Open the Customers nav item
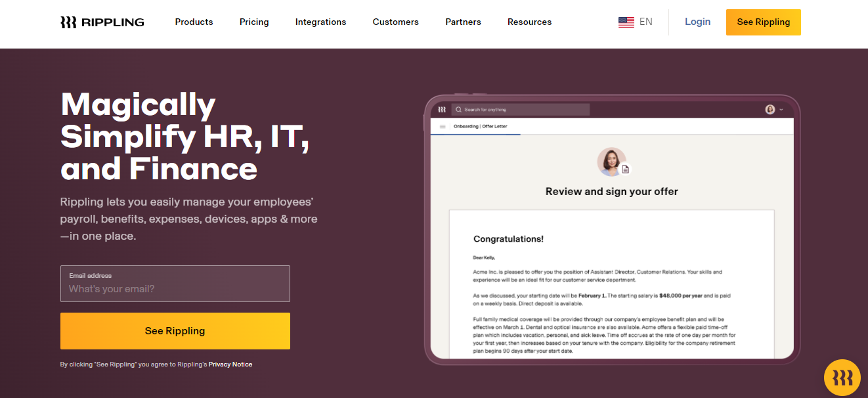868x398 pixels. tap(395, 22)
